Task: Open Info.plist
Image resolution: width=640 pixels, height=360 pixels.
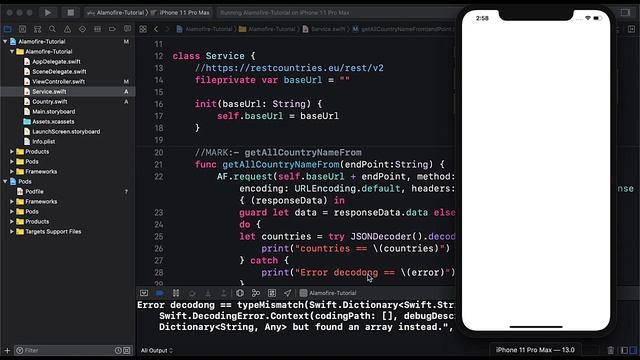Action: pyautogui.click(x=44, y=142)
